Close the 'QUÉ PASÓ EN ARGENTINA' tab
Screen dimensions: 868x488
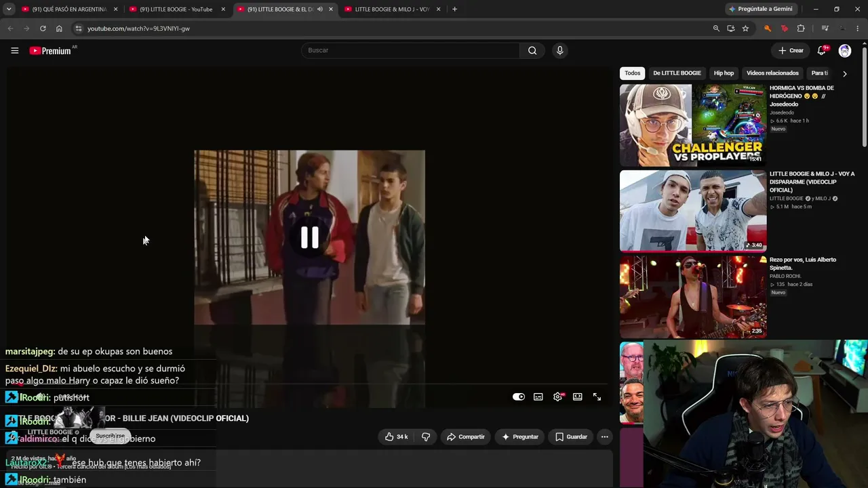click(116, 9)
